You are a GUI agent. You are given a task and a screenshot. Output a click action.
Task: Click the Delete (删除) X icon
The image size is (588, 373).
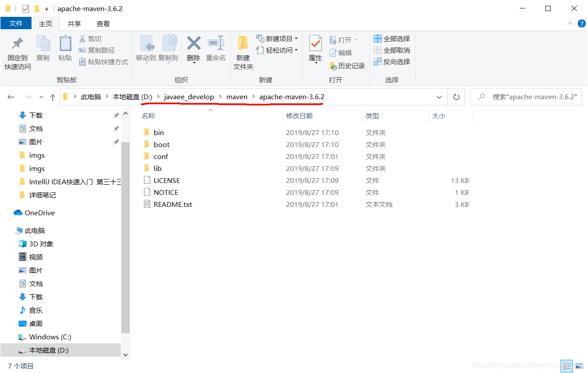pos(194,43)
